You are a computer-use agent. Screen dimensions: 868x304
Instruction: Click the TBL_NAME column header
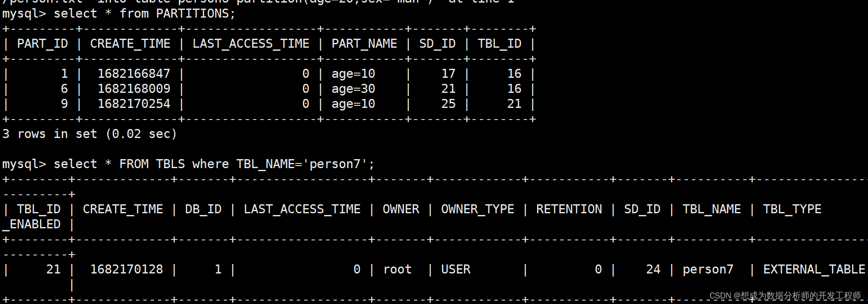(712, 209)
